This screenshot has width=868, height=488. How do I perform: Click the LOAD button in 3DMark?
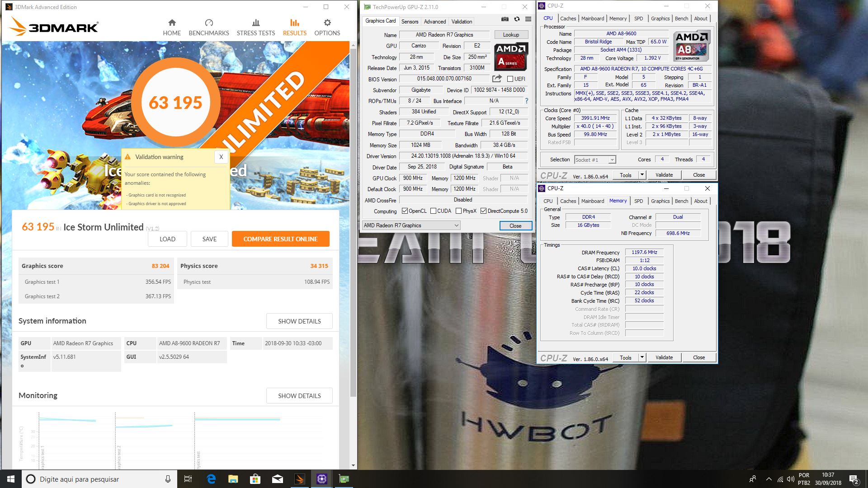[167, 239]
